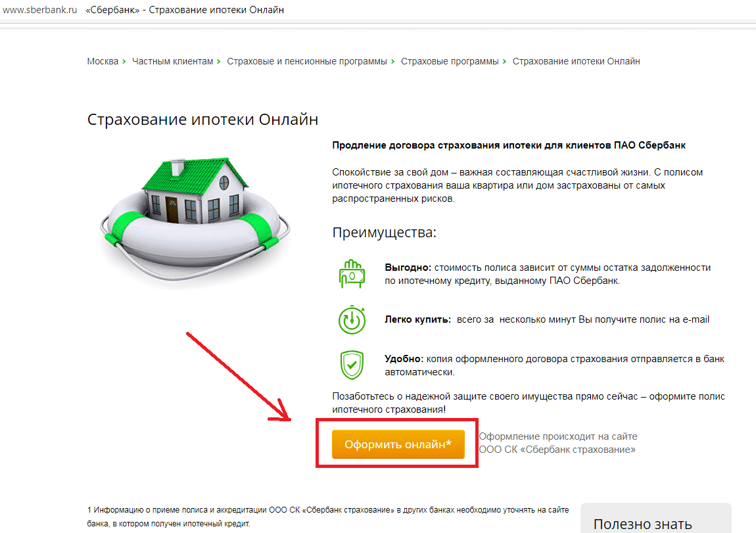Click the ООО СК Сбербанк страхование note
The height and width of the screenshot is (533, 756).
point(558,443)
